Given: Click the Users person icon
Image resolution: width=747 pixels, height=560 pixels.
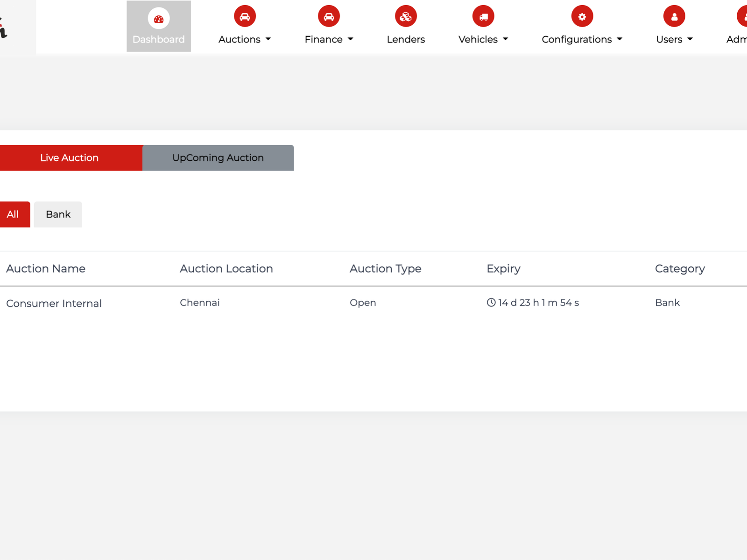Looking at the screenshot, I should tap(674, 16).
